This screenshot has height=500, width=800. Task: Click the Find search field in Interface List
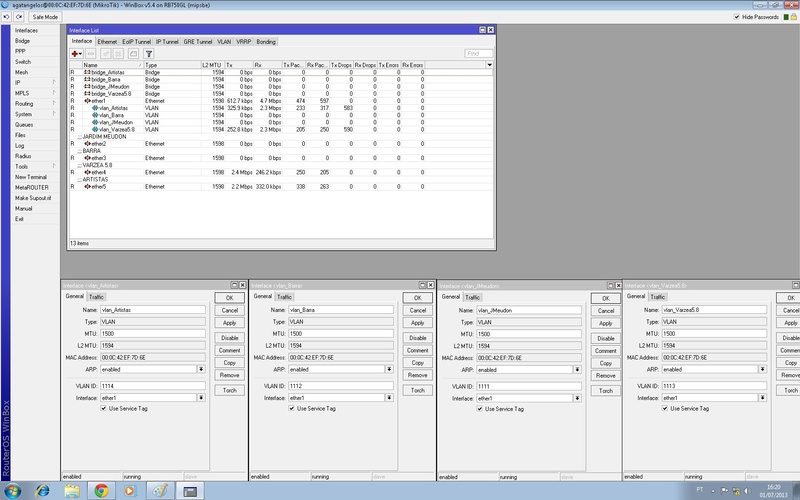[x=479, y=54]
